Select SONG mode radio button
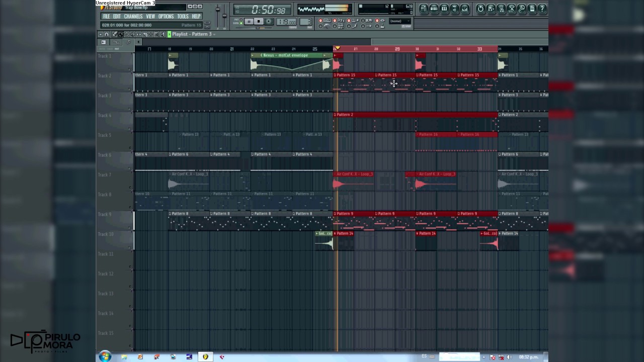 click(241, 23)
